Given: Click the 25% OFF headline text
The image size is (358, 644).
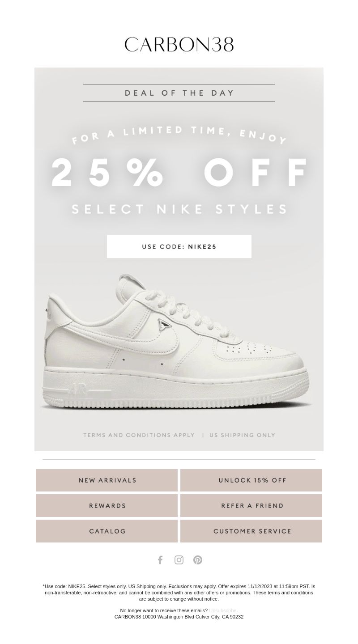Looking at the screenshot, I should coord(179,174).
